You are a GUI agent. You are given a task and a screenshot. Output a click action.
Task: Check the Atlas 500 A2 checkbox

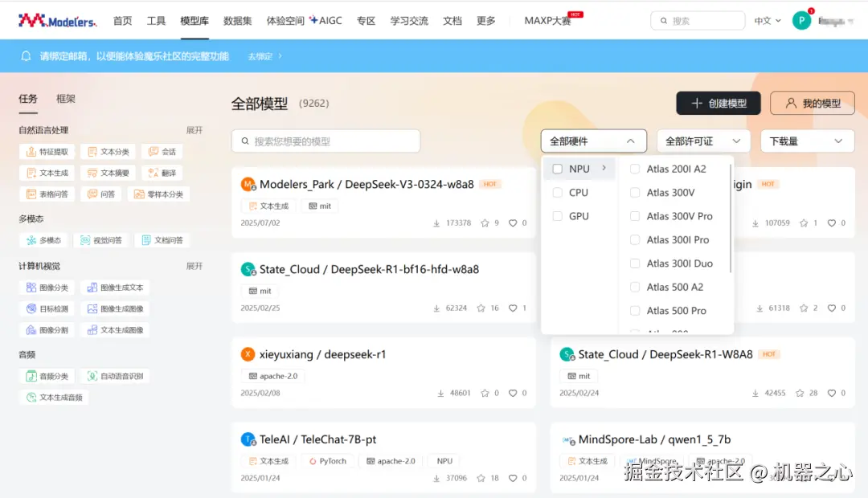tap(635, 288)
